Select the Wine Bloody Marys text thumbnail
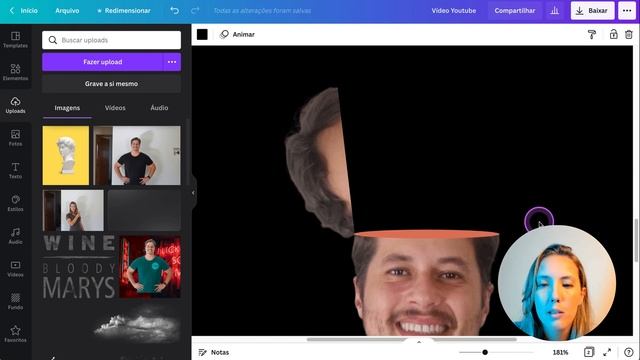The image size is (640, 360). pyautogui.click(x=79, y=267)
